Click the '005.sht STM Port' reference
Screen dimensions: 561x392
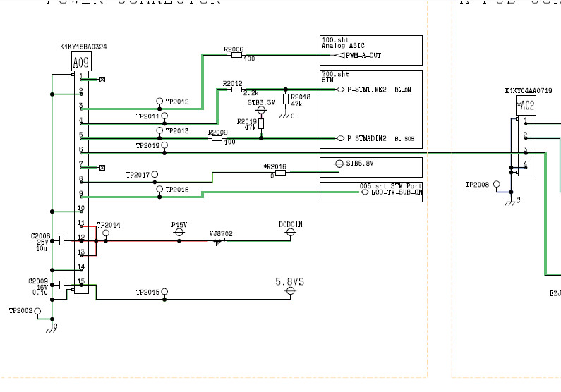click(391, 186)
